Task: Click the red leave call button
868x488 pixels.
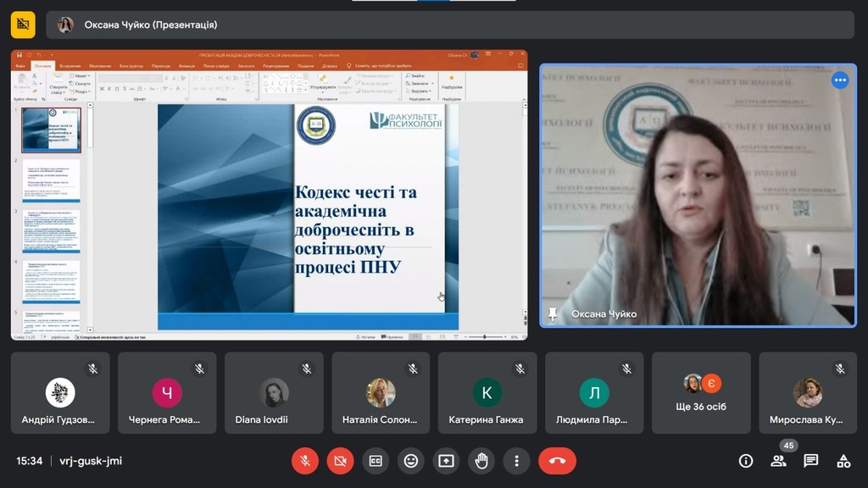Action: 557,461
